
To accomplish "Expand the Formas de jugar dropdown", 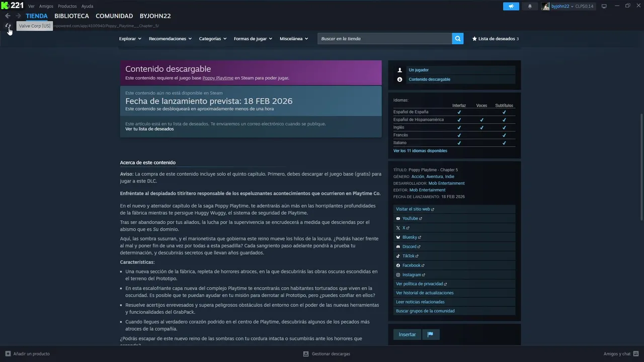I will pyautogui.click(x=253, y=39).
